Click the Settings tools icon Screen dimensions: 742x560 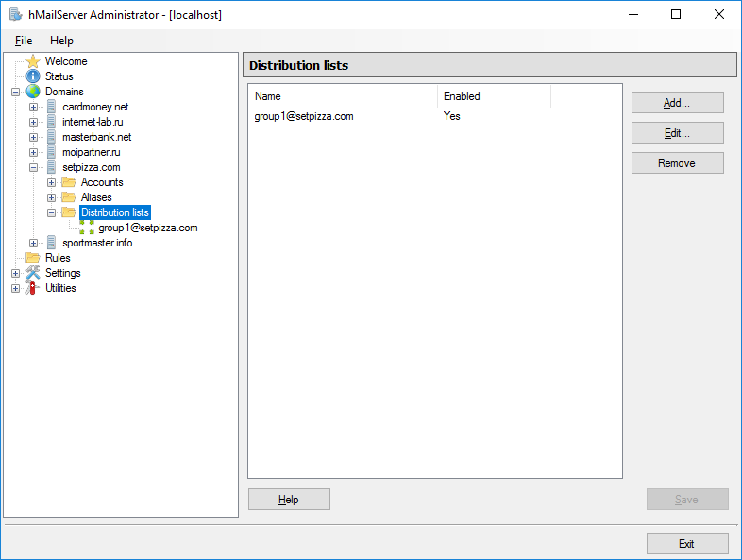33,273
